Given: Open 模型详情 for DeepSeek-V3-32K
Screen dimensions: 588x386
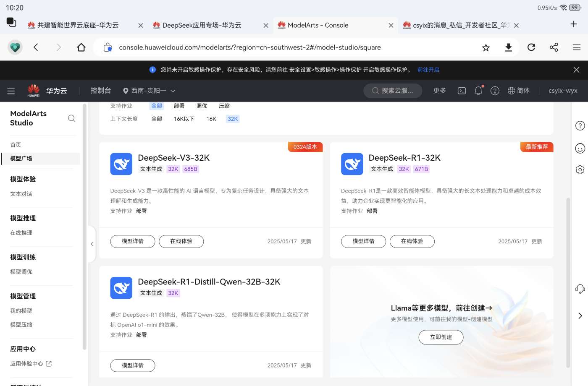Looking at the screenshot, I should click(133, 241).
